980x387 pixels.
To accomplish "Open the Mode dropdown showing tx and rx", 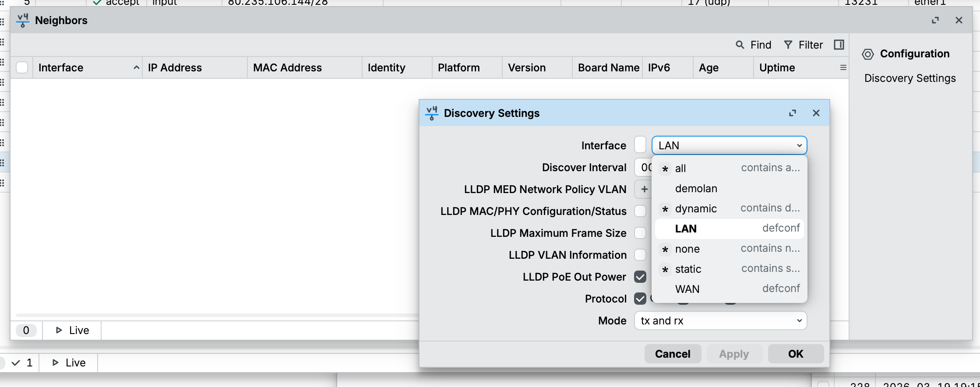I will tap(720, 320).
